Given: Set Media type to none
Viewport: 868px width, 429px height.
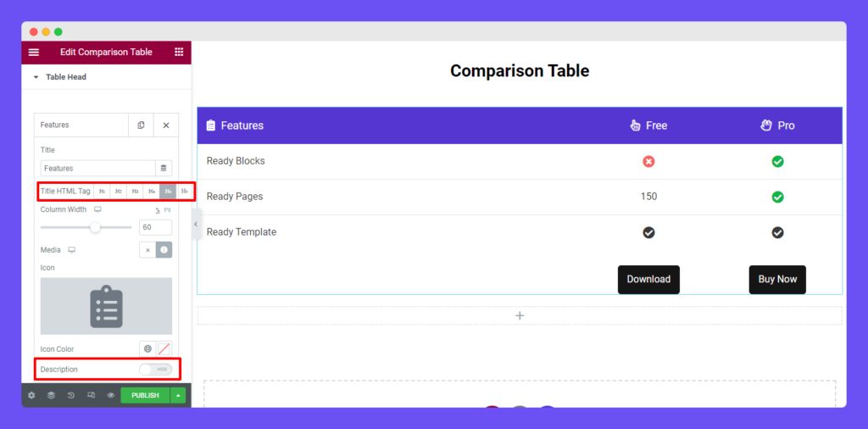Looking at the screenshot, I should pyautogui.click(x=147, y=250).
